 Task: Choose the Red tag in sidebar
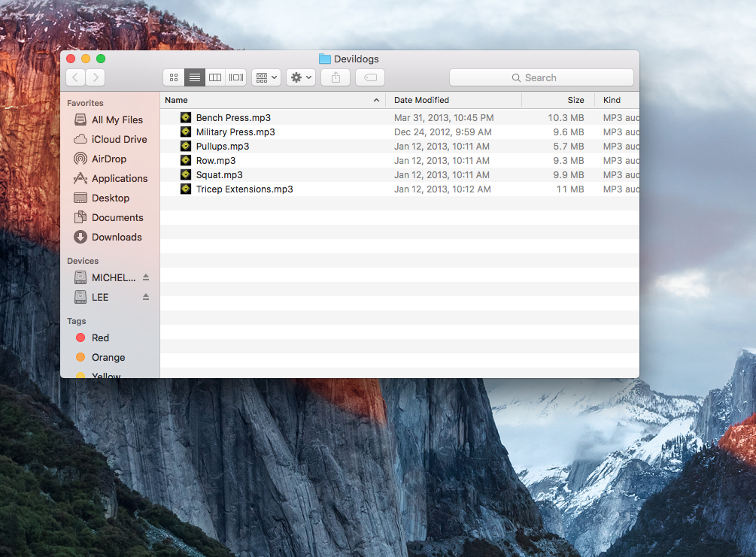(x=100, y=338)
